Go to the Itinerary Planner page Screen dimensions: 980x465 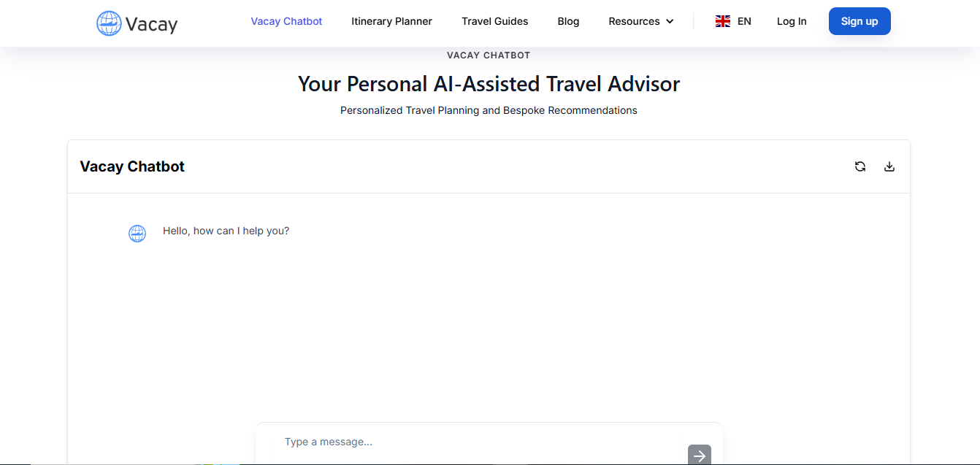click(391, 21)
